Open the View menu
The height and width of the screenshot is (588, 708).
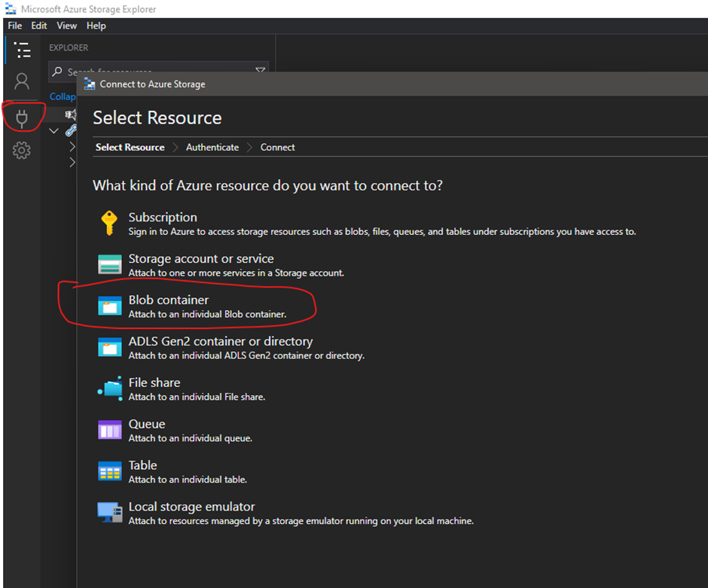tap(66, 26)
